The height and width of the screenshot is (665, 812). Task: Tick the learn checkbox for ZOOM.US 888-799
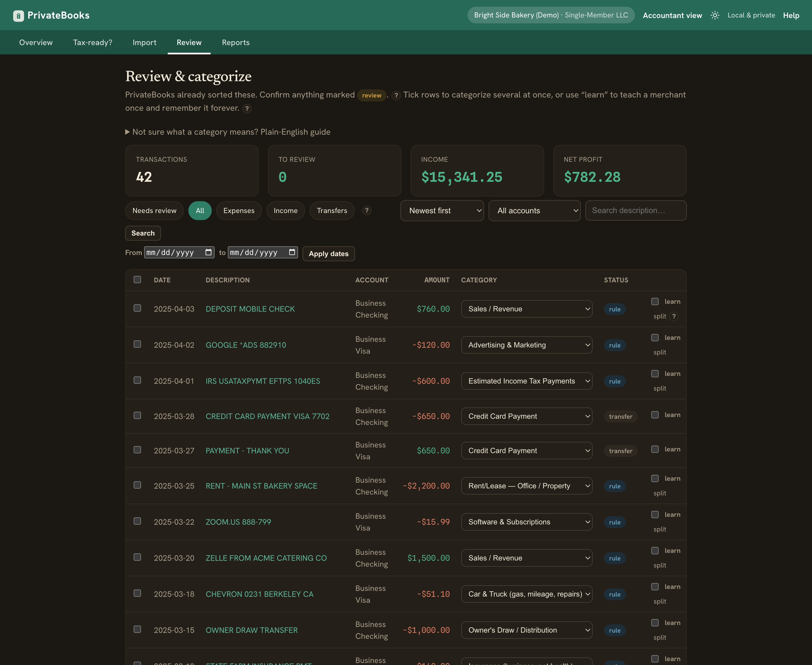click(x=655, y=515)
